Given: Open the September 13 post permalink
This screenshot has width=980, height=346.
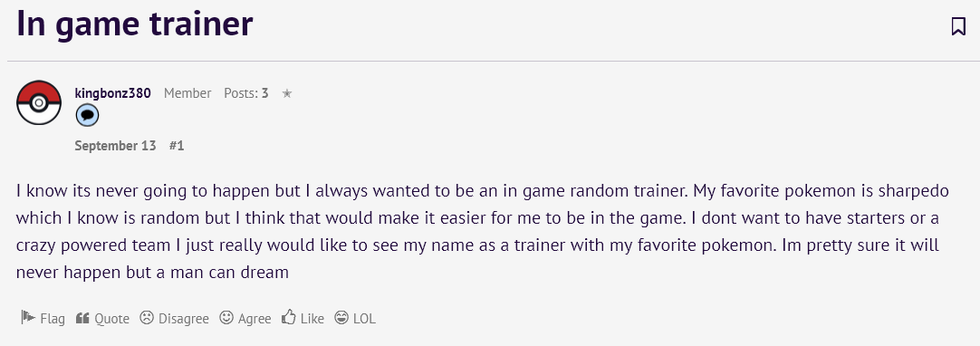Looking at the screenshot, I should 115,146.
